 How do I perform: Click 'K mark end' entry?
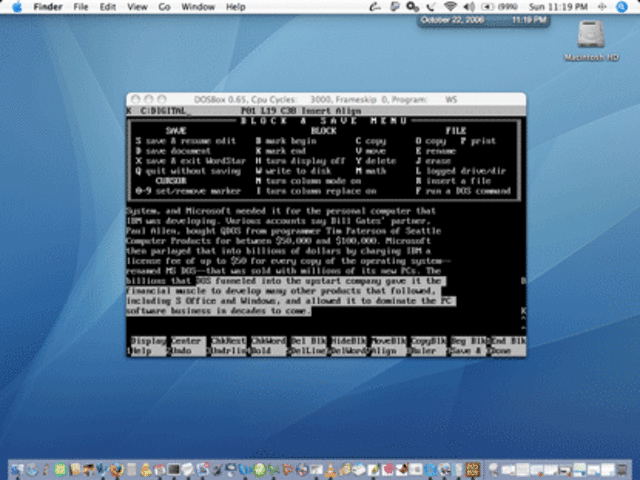[x=281, y=151]
